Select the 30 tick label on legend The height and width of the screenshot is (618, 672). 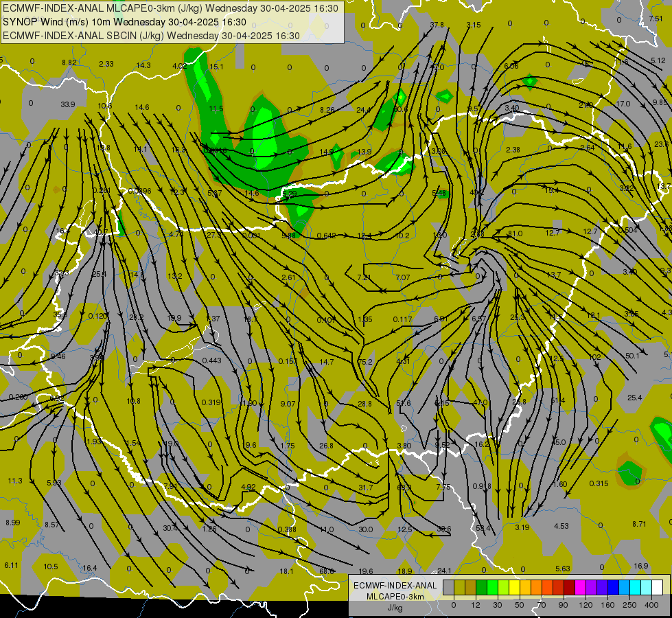[498, 605]
